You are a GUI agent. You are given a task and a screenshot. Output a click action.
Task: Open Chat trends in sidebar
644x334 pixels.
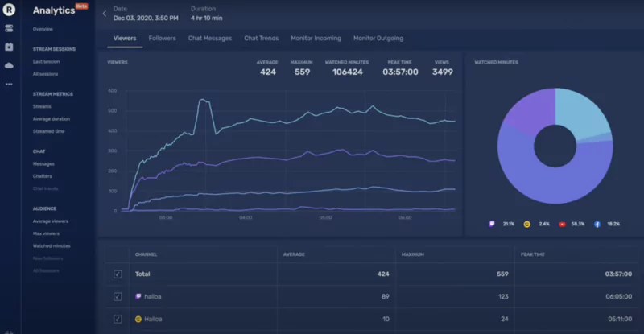[x=45, y=188]
